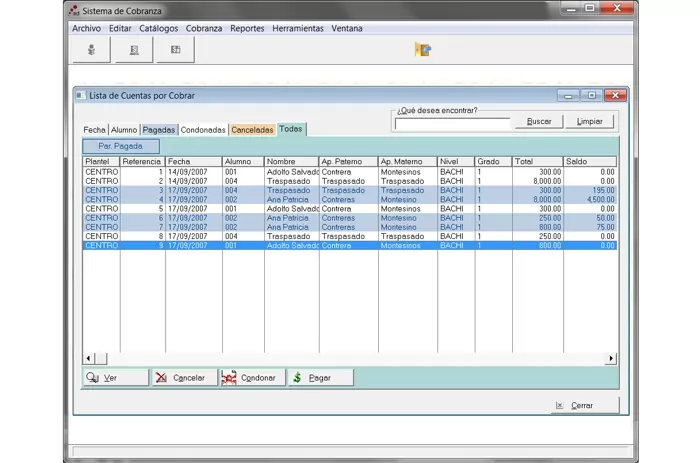Image resolution: width=700 pixels, height=463 pixels.
Task: Click Pagar button with dollar sign
Action: click(320, 378)
